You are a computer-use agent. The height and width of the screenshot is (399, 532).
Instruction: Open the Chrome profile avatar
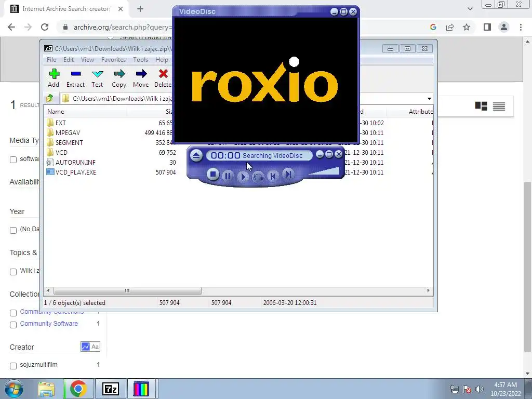point(504,27)
